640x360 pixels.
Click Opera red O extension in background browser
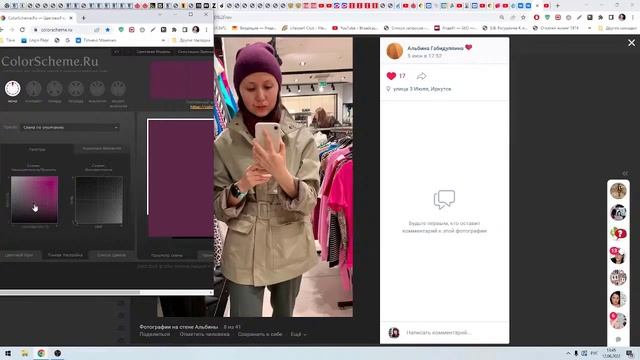[536, 18]
